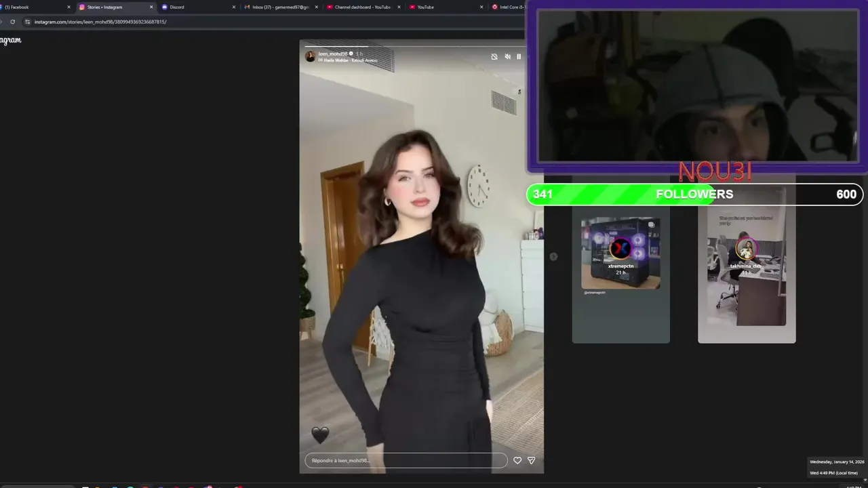This screenshot has width=868, height=488.
Task: Close the Channel dashboard tab
Action: coord(399,7)
